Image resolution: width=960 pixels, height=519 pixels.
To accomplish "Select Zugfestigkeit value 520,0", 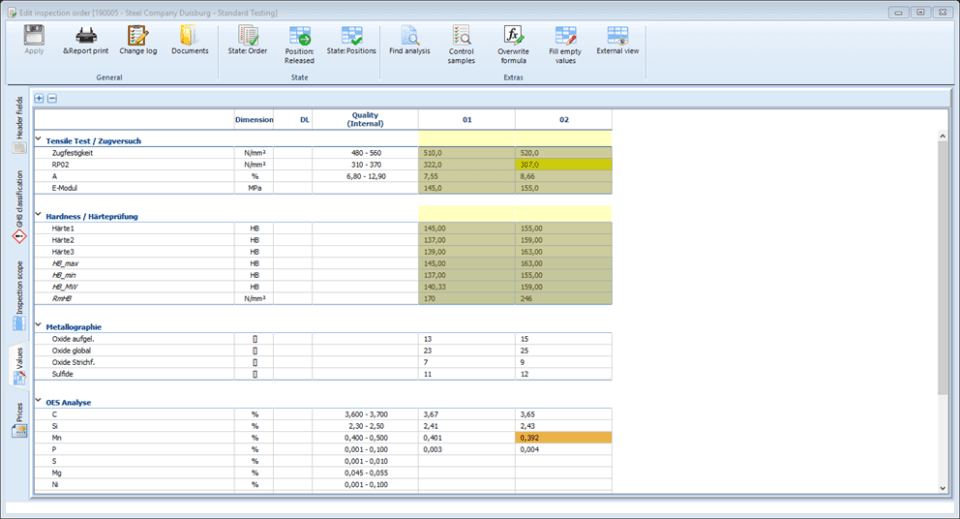I will tap(563, 153).
